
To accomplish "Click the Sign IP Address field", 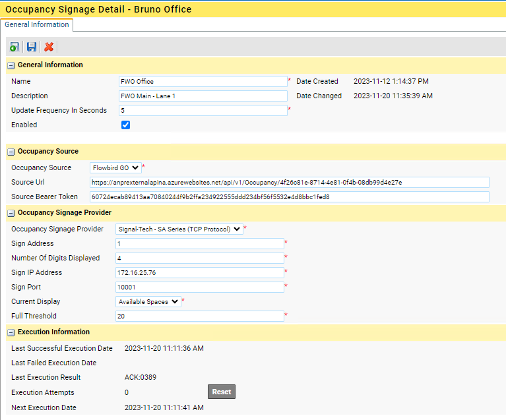I will (x=200, y=272).
